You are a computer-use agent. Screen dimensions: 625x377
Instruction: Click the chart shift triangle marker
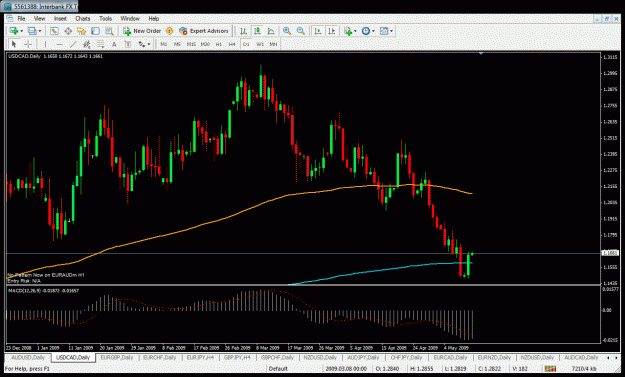481,53
